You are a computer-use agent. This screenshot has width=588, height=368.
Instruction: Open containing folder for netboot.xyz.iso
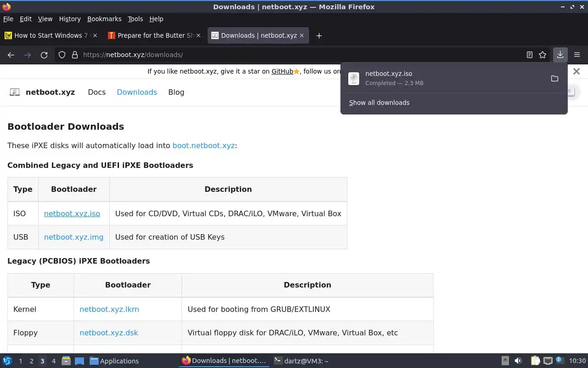tap(554, 79)
